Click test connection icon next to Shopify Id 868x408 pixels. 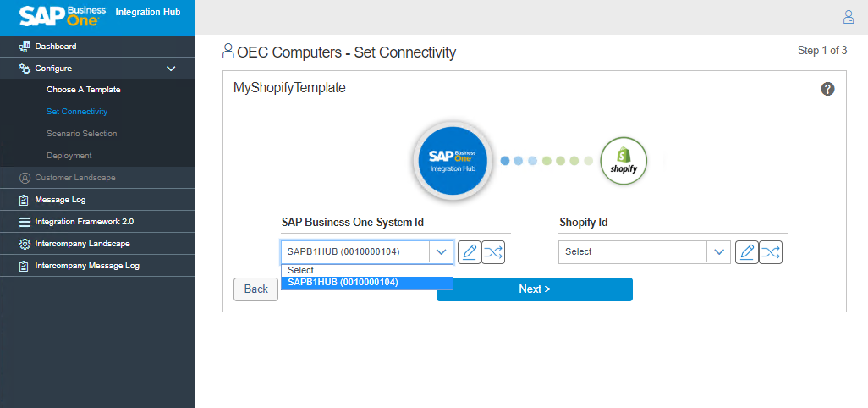(770, 252)
